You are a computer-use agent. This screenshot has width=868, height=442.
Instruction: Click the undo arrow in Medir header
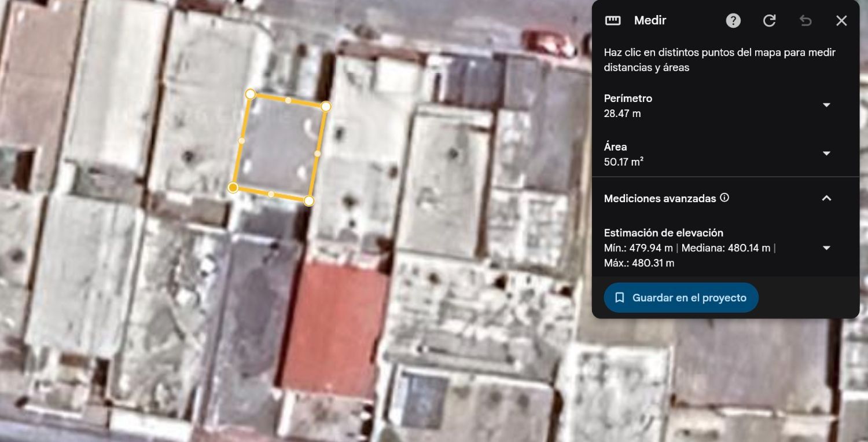[806, 21]
